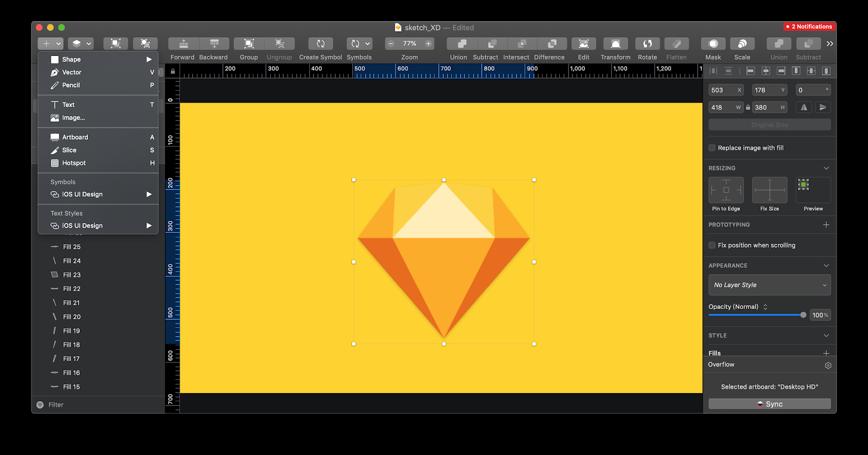The width and height of the screenshot is (868, 455).
Task: Zoom in with the plus button
Action: pyautogui.click(x=428, y=43)
